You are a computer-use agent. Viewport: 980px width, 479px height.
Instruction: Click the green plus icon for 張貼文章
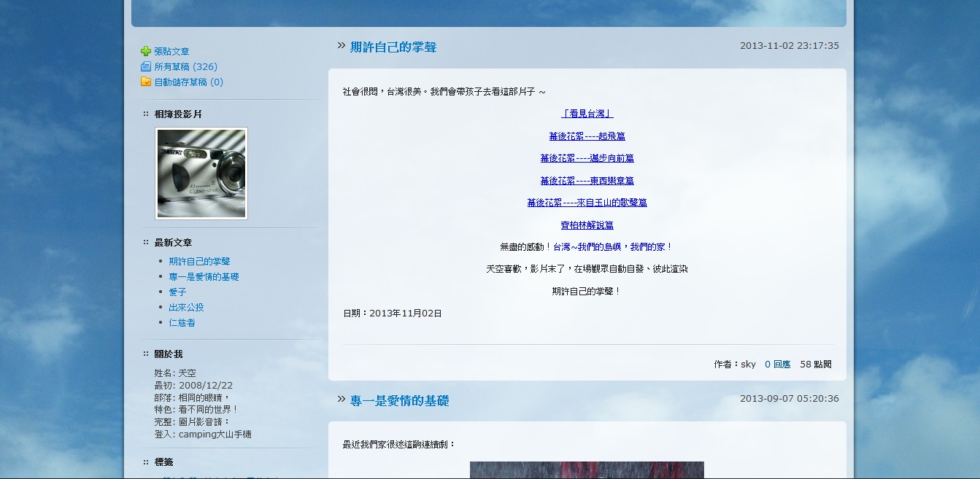(146, 51)
